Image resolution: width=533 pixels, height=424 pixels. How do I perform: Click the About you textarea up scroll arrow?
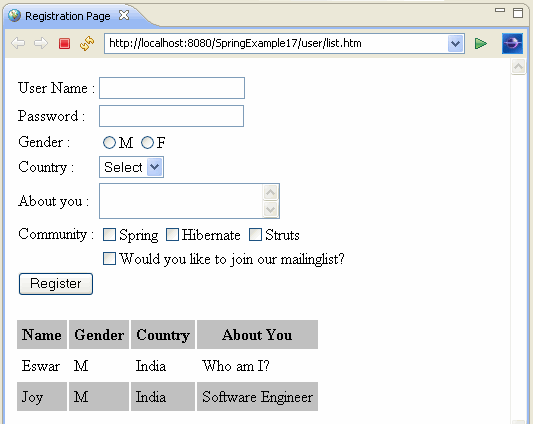click(271, 193)
